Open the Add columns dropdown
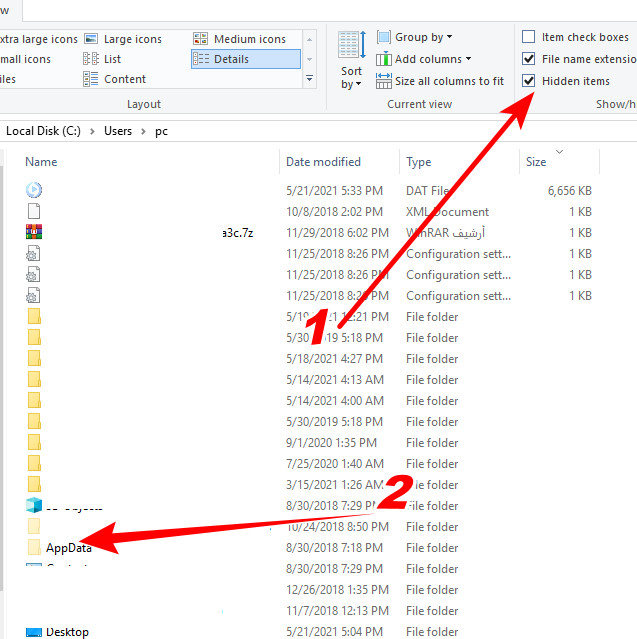 coord(423,59)
